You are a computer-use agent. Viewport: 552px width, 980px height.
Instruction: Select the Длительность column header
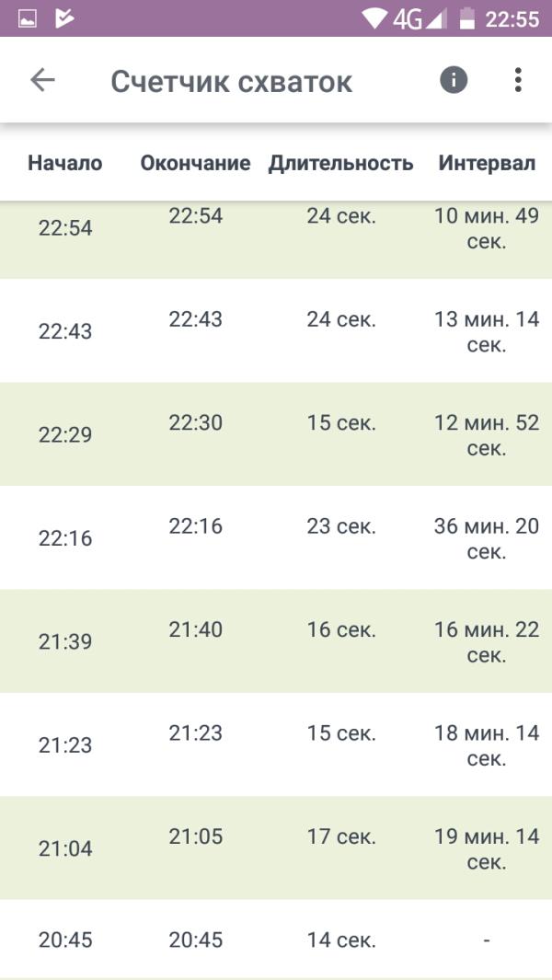[340, 164]
